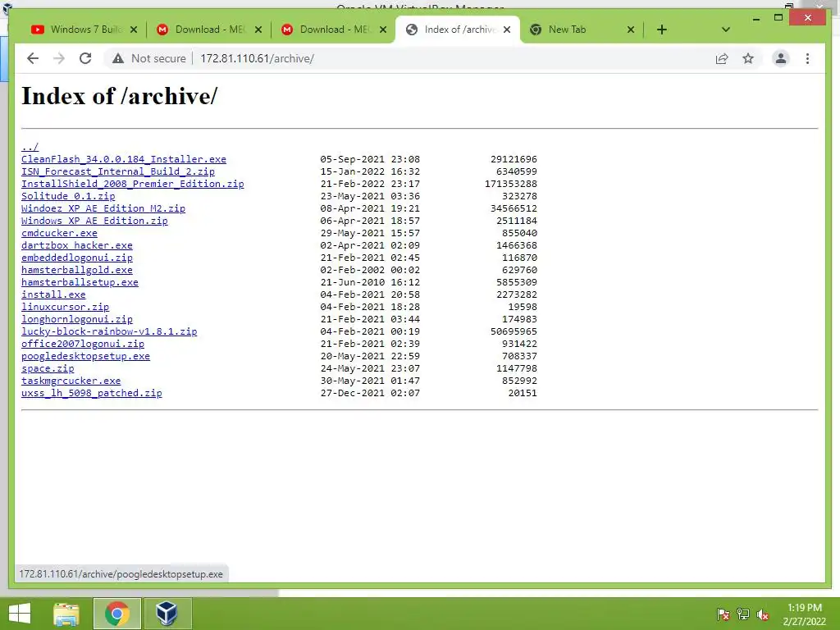Click dartzbox_hacker.exe link
The width and height of the screenshot is (840, 630).
(76, 245)
